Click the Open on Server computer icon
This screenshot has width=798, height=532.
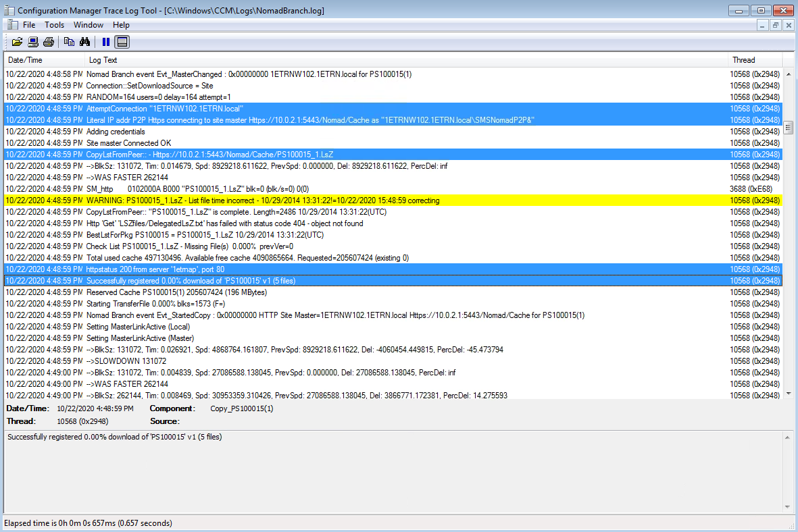(x=33, y=42)
